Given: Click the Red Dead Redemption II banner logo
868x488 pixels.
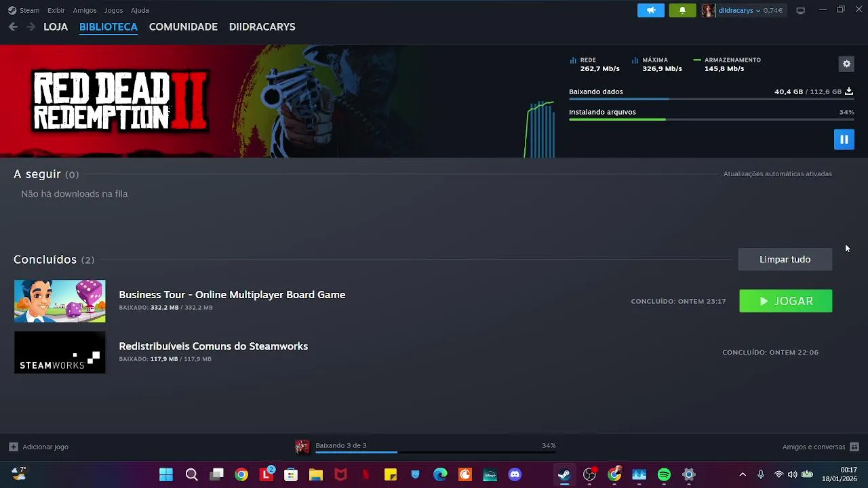Looking at the screenshot, I should click(x=121, y=101).
